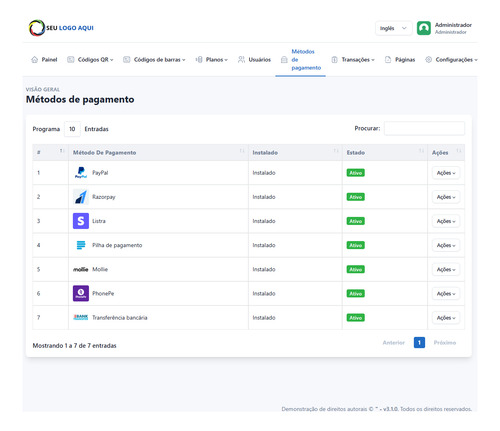Click the Códigos QR icon
The image size is (500, 431).
[x=71, y=60]
